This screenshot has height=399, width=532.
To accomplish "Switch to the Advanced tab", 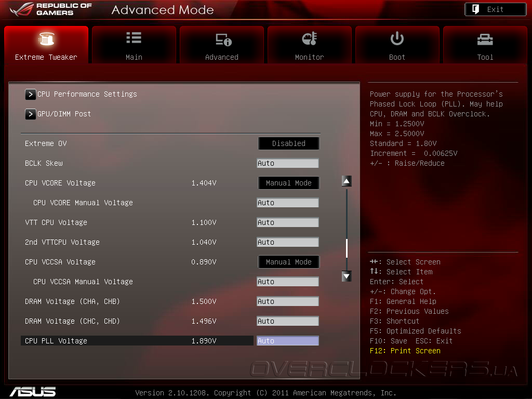I will click(x=221, y=45).
